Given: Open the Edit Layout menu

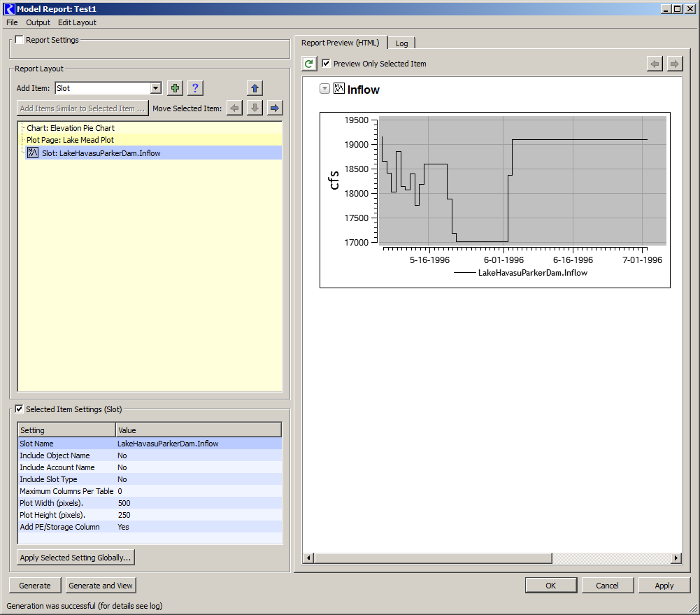Looking at the screenshot, I should [77, 22].
